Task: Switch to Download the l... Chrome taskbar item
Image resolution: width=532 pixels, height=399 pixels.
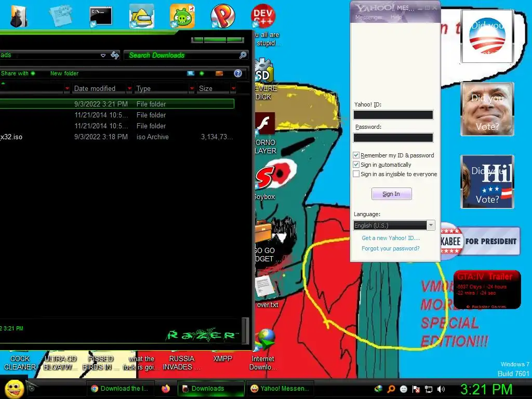Action: point(120,389)
